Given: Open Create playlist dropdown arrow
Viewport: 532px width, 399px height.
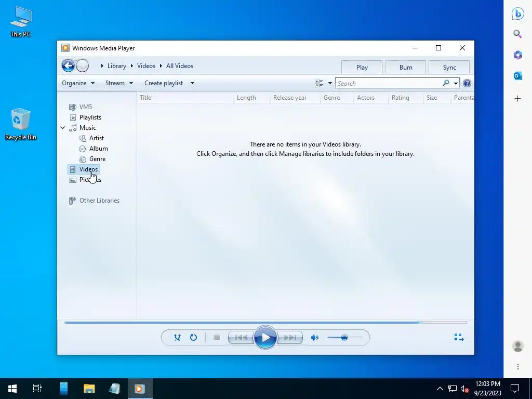Looking at the screenshot, I should pos(192,83).
